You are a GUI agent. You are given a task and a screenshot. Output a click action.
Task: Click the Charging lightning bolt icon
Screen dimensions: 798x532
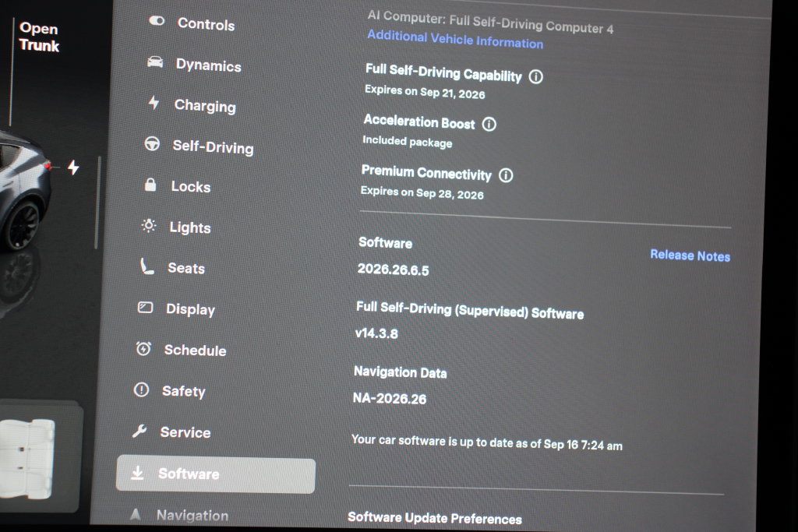click(x=154, y=103)
